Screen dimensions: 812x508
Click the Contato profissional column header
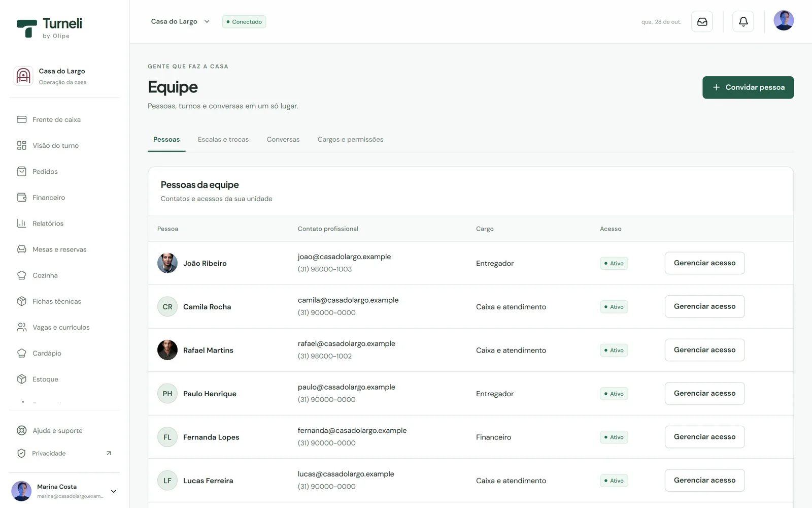click(x=328, y=229)
